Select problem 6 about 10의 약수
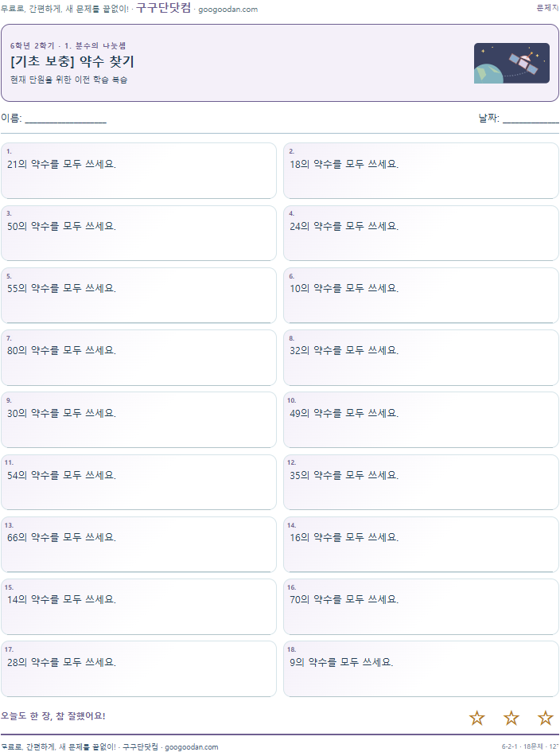The width and height of the screenshot is (560, 752). pos(421,295)
